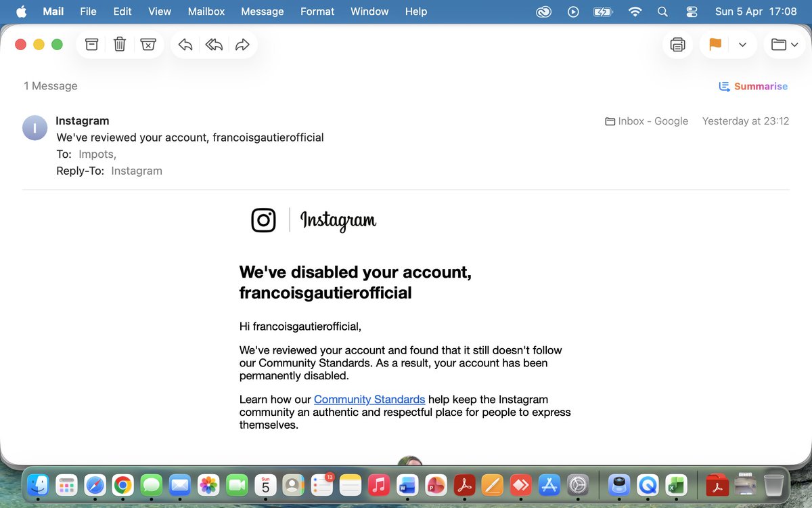Viewport: 812px width, 508px height.
Task: Open Creative Cloud menu bar icon
Action: pyautogui.click(x=544, y=12)
